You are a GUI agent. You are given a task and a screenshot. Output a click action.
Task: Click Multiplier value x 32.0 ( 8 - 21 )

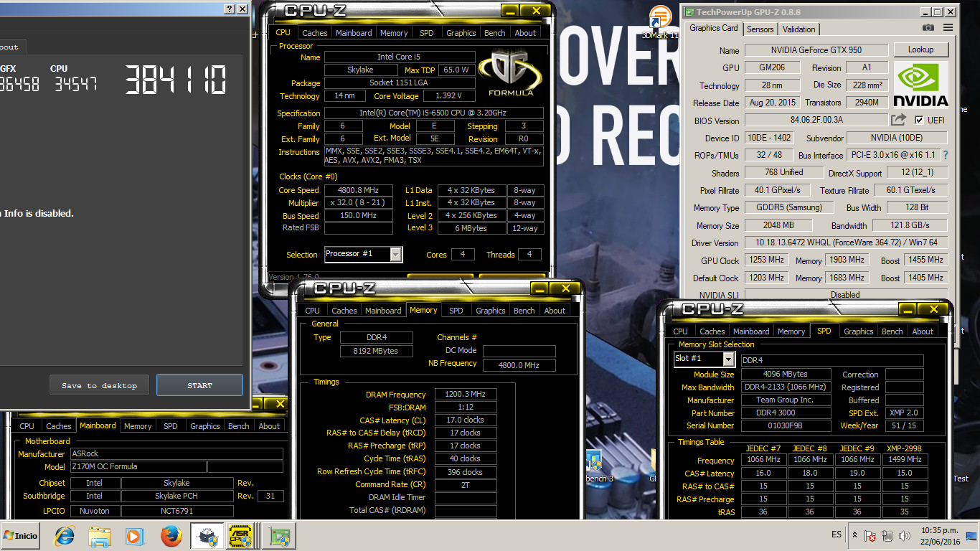pos(359,203)
